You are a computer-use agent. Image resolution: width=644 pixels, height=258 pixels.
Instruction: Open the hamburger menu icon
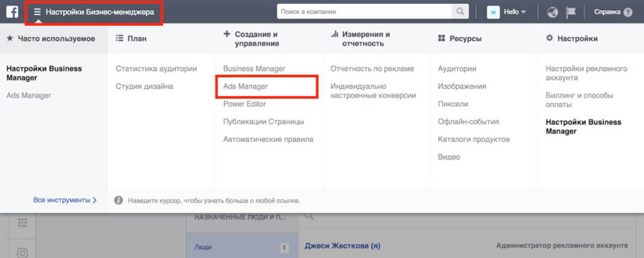[x=37, y=12]
